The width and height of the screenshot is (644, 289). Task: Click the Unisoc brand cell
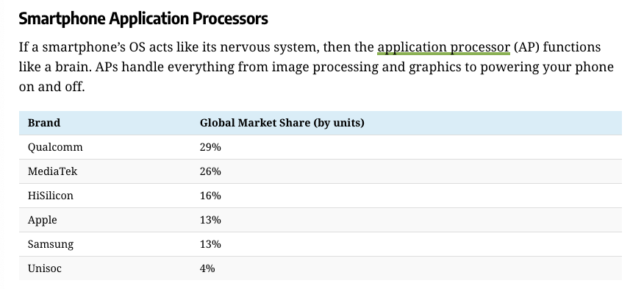click(45, 268)
